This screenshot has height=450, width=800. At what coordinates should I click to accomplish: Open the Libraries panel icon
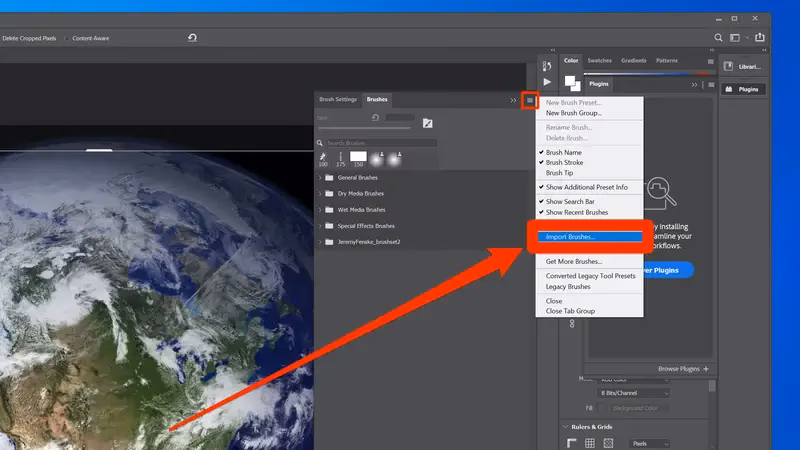(744, 66)
